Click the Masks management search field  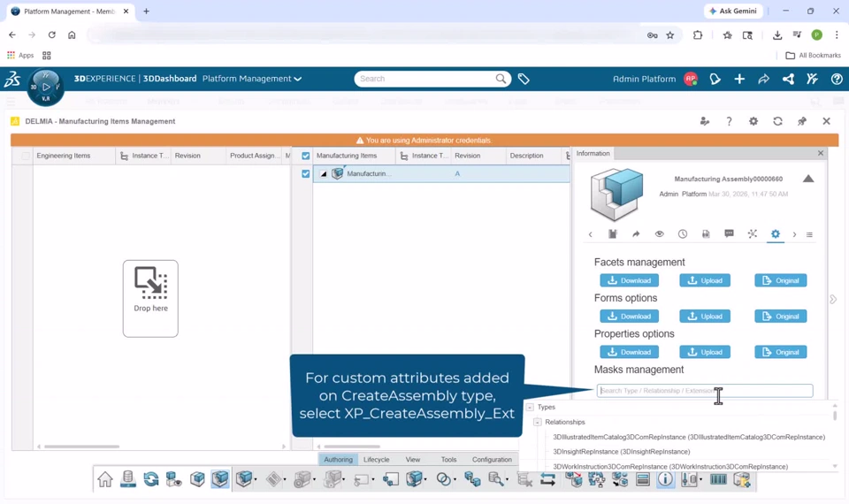click(705, 390)
